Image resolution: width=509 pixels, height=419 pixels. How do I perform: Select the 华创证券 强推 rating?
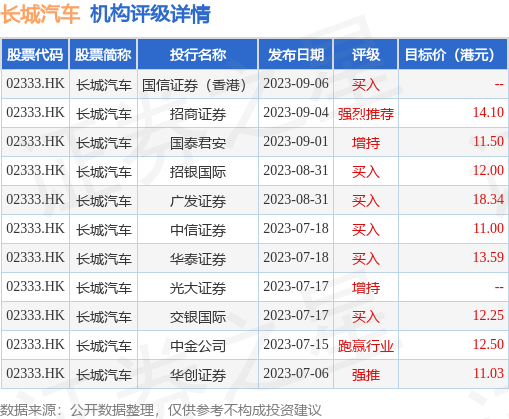pos(366,375)
